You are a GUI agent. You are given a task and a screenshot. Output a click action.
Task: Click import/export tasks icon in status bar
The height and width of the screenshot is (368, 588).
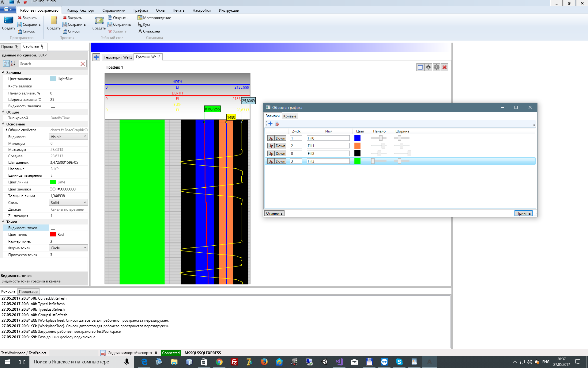tap(103, 353)
